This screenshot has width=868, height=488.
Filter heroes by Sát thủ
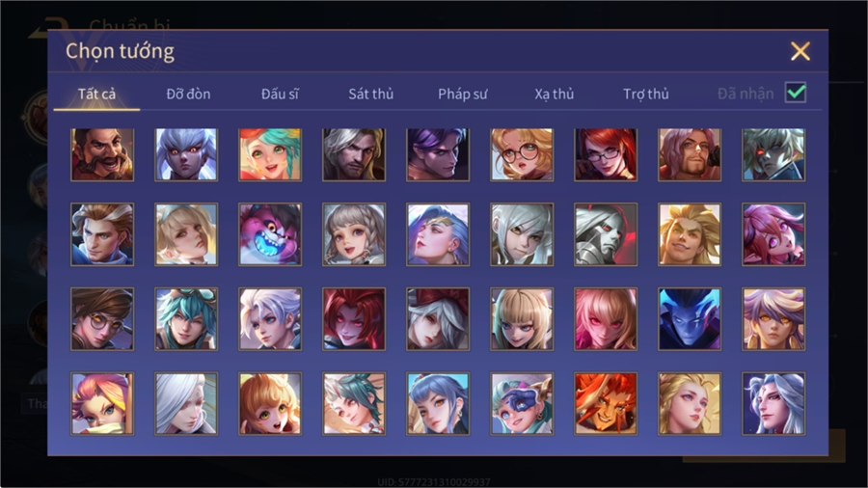pyautogui.click(x=371, y=95)
